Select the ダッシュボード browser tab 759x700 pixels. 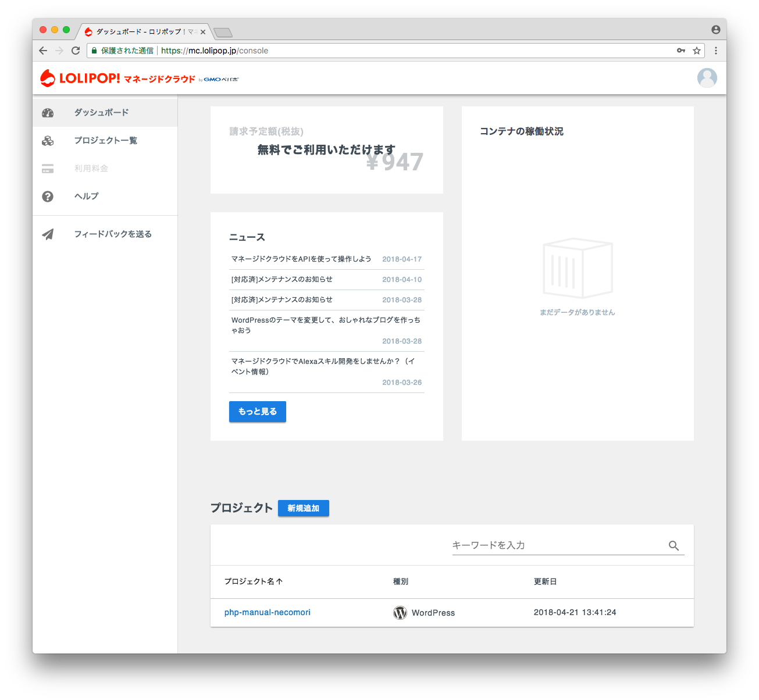tap(142, 31)
